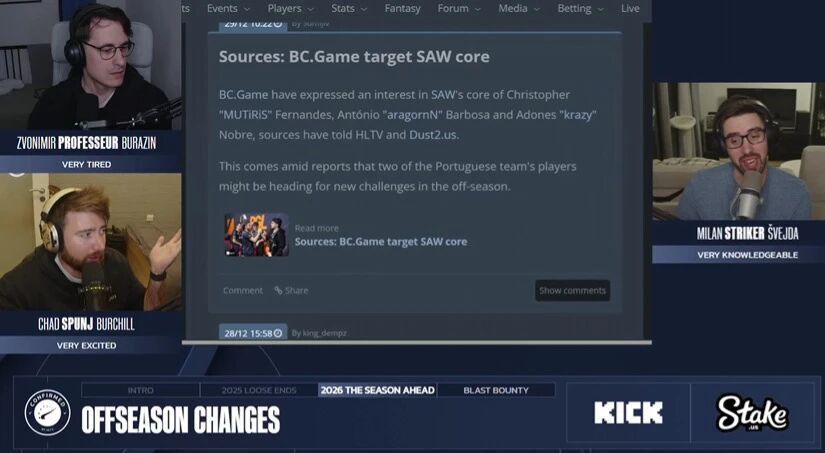
Task: Select the 2025 LOOSE ENDS segment tab
Action: pyautogui.click(x=259, y=390)
